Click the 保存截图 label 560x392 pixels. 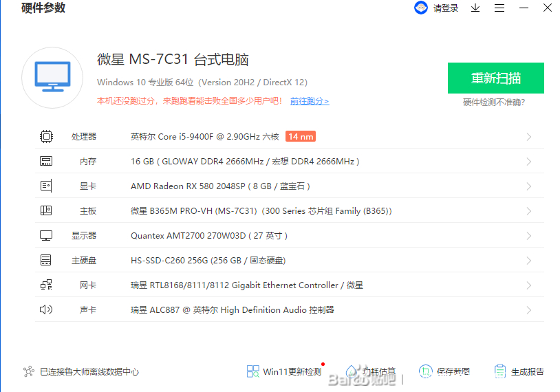click(x=453, y=371)
